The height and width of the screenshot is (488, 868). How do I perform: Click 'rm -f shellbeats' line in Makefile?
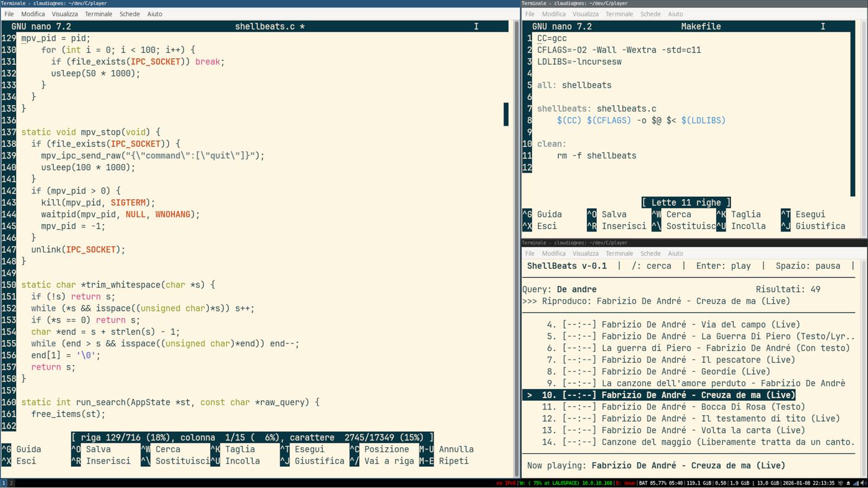click(x=597, y=156)
